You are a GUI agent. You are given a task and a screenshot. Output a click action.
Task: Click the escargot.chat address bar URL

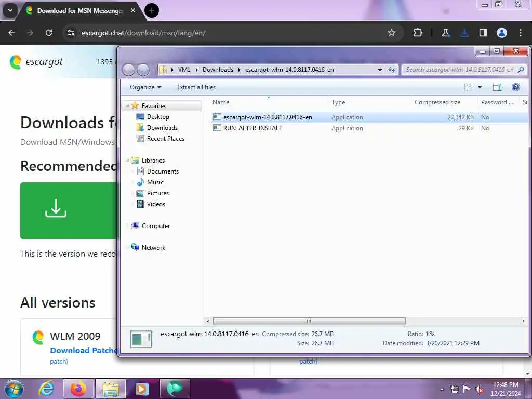coord(143,33)
